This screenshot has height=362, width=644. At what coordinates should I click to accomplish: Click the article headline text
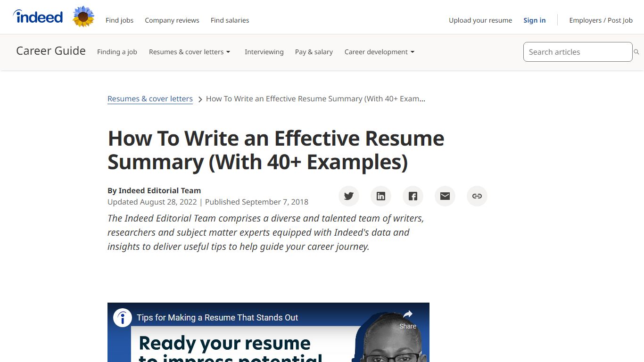[276, 150]
